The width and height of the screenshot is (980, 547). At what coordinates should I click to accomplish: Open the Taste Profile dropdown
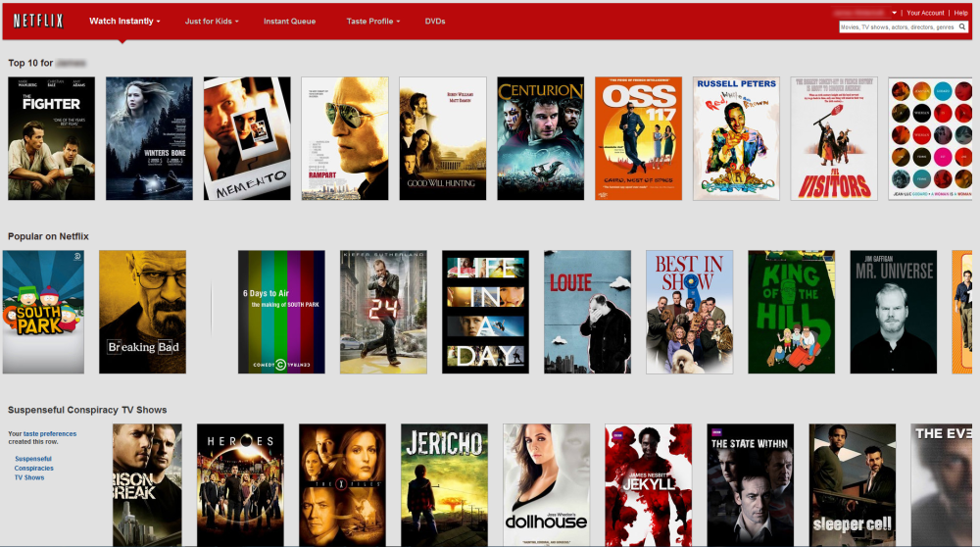pyautogui.click(x=373, y=22)
